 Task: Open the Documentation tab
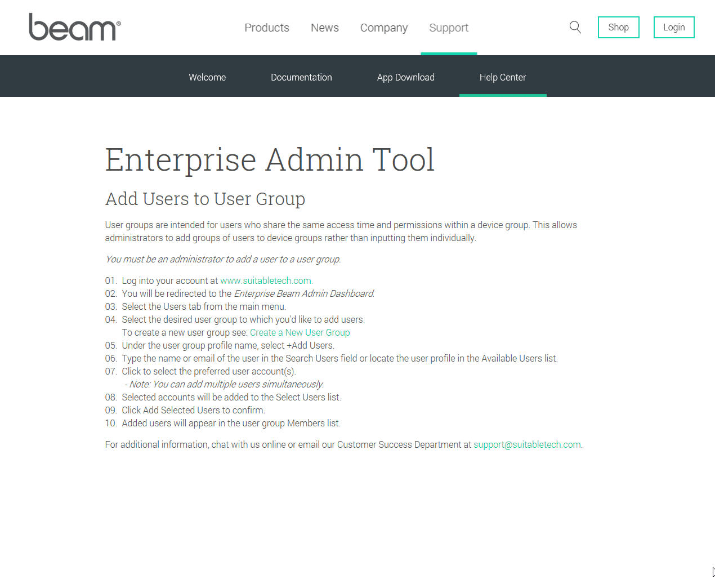point(301,77)
